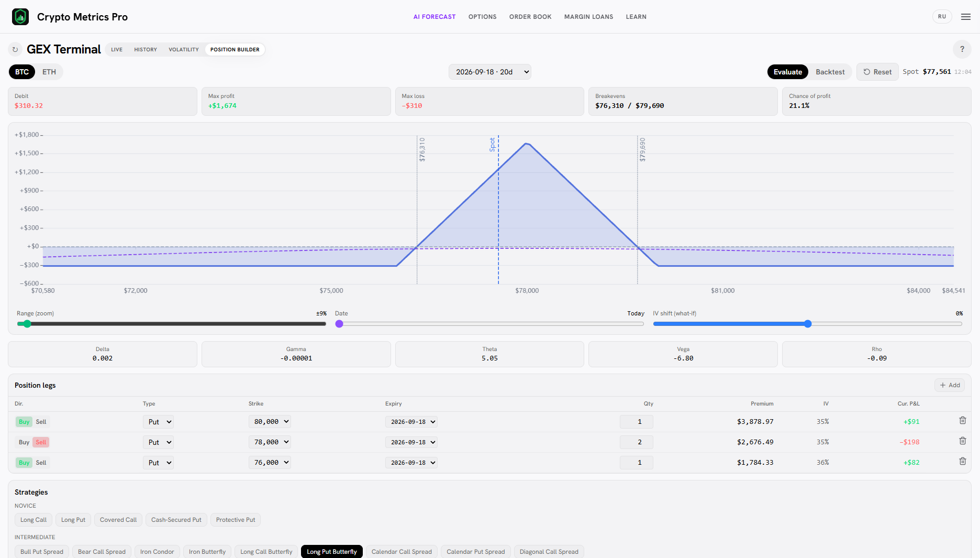Switch to Evaluate mode

pyautogui.click(x=788, y=72)
